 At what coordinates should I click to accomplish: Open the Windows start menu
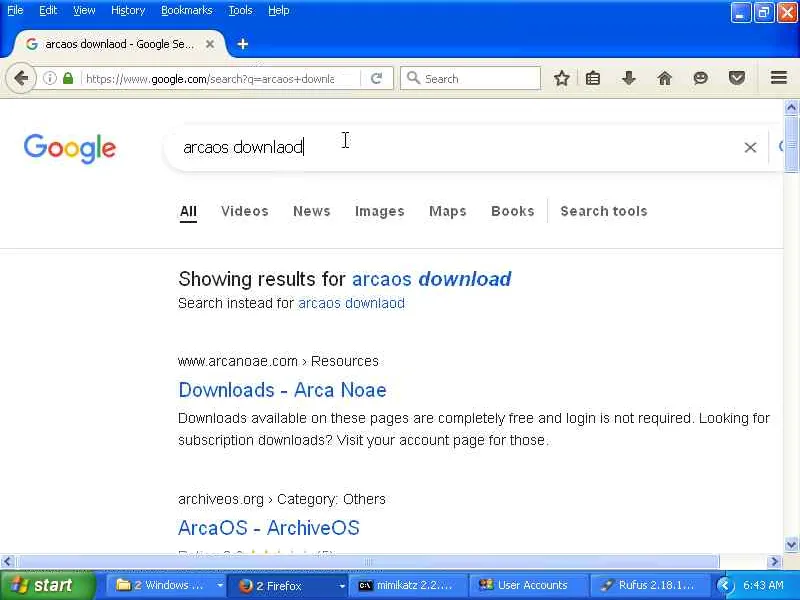(47, 585)
